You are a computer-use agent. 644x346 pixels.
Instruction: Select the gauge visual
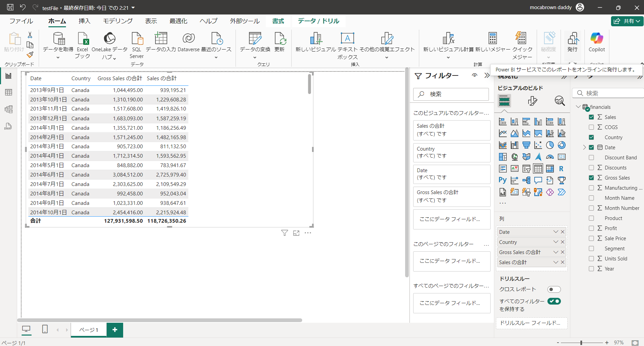tap(550, 157)
